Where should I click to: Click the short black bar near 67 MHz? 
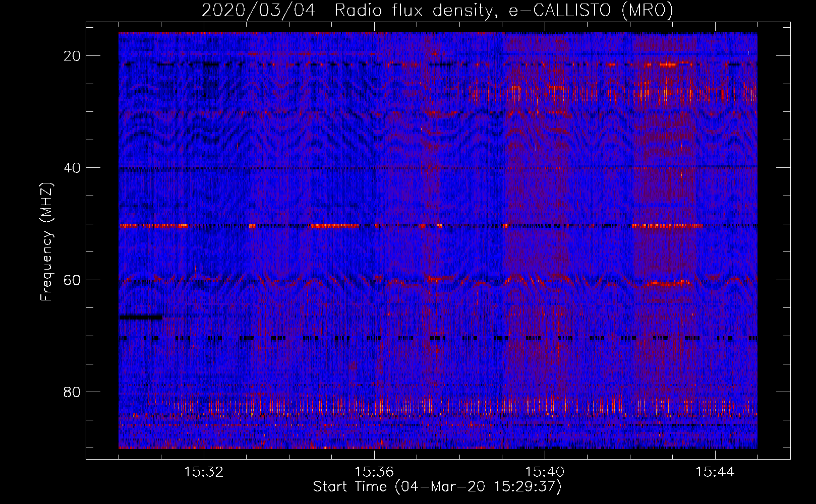141,317
